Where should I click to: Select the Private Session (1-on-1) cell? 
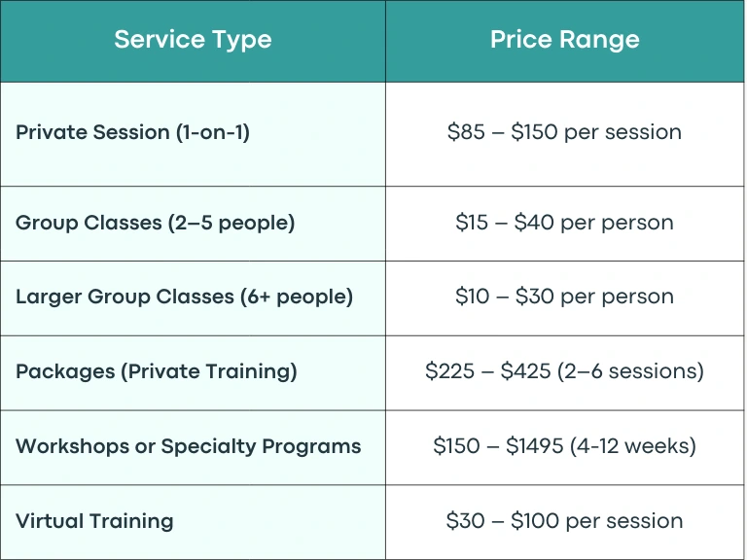193,134
